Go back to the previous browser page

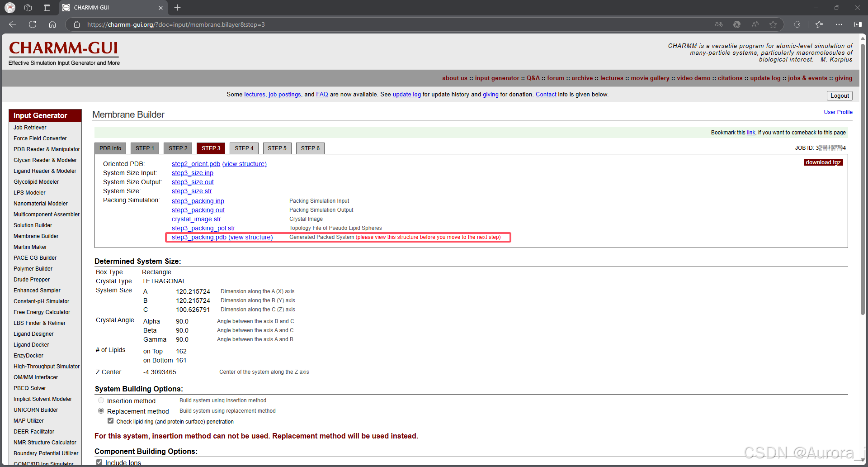[13, 24]
